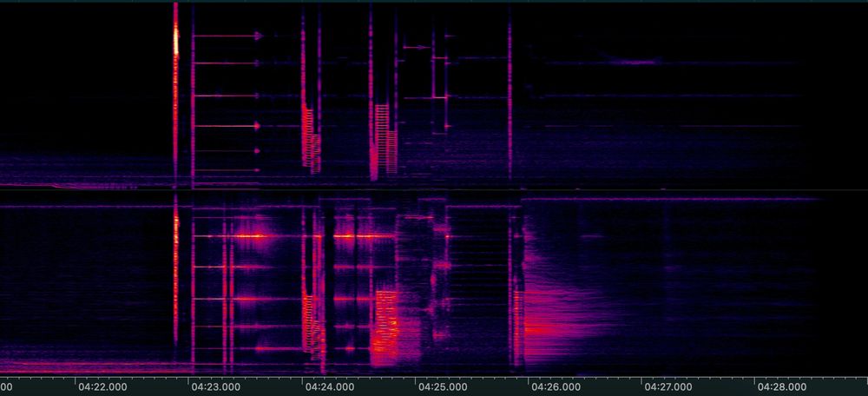Click inside the lower channel spectrogram
This screenshot has width=868, height=396.
(434, 283)
